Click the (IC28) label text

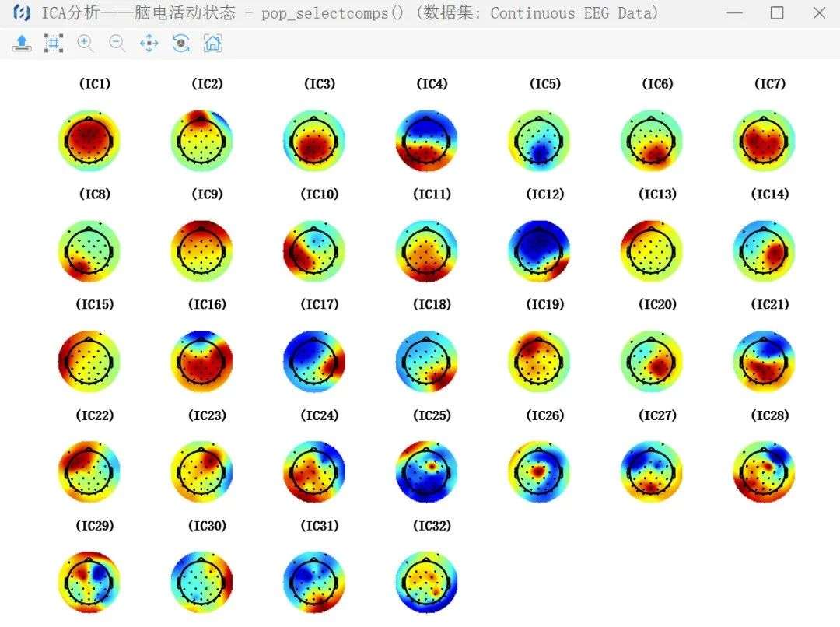click(x=770, y=415)
